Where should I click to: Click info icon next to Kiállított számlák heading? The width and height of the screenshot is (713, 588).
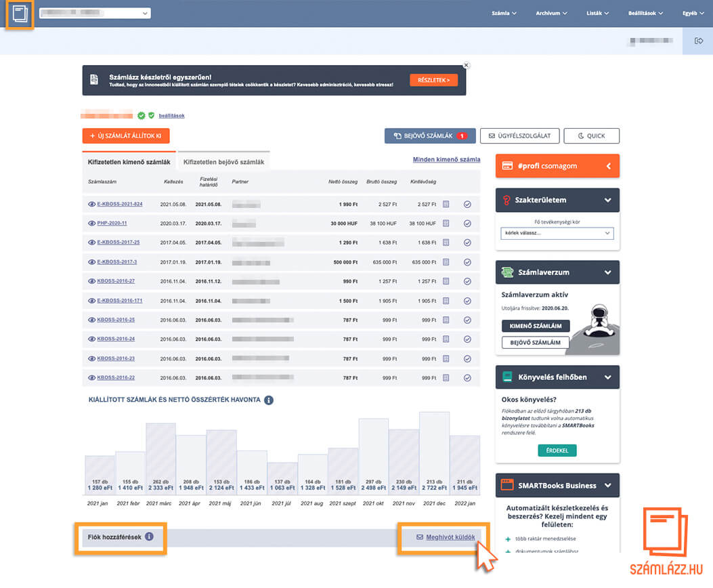click(x=269, y=400)
